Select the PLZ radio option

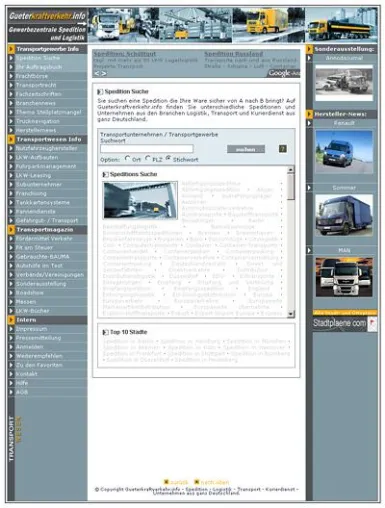pyautogui.click(x=148, y=158)
